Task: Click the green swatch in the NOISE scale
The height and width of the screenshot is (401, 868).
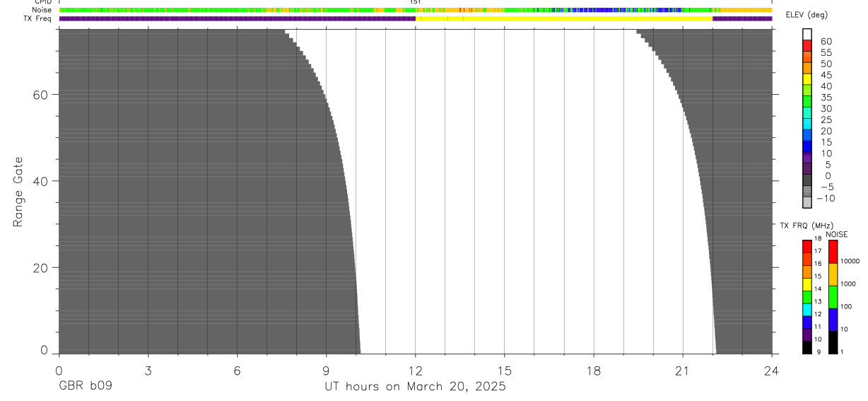Action: 833,297
